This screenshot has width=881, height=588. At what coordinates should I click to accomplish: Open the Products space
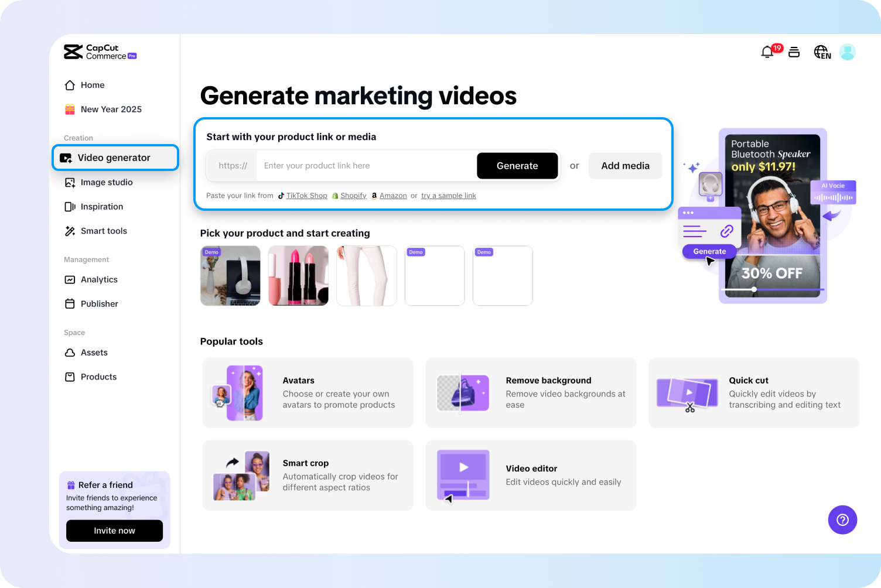tap(98, 377)
